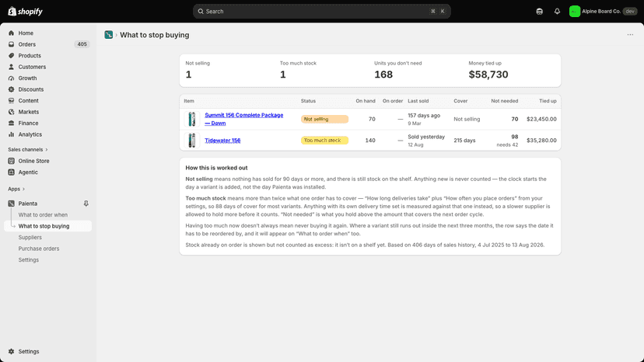The image size is (644, 362).
Task: Open notifications bell
Action: (557, 12)
